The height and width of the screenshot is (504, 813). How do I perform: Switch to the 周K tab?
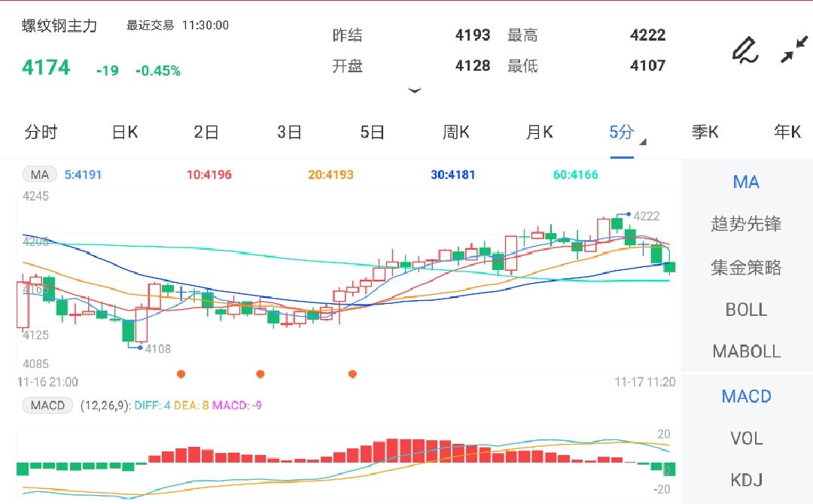point(455,132)
